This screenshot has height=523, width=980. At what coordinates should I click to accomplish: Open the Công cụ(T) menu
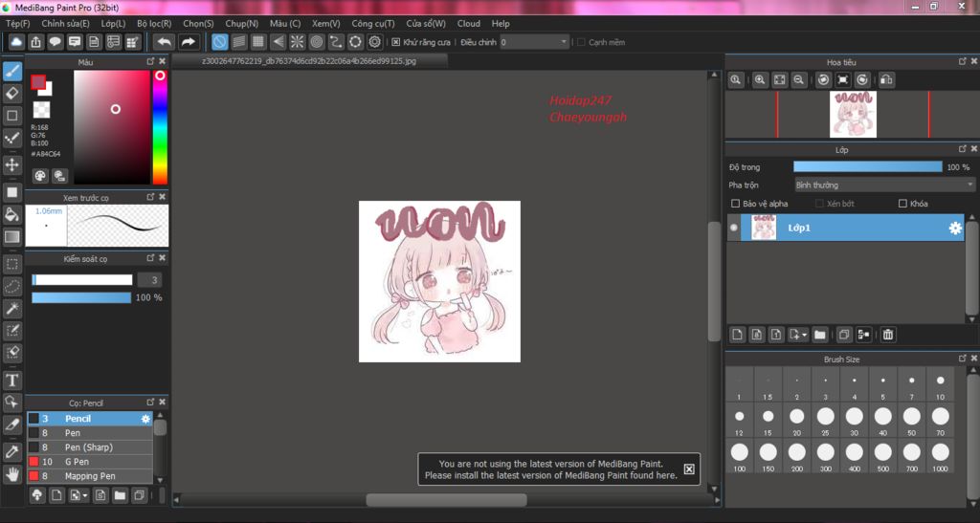373,23
